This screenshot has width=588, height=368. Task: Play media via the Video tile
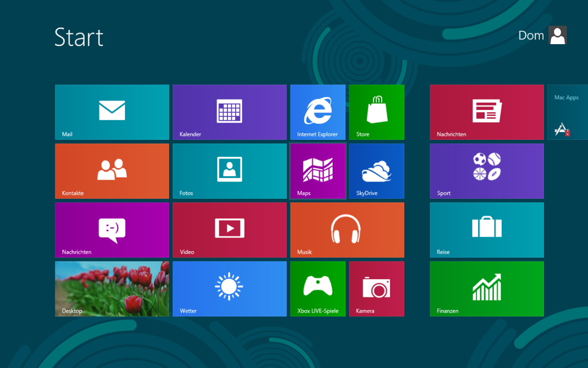[x=229, y=230]
